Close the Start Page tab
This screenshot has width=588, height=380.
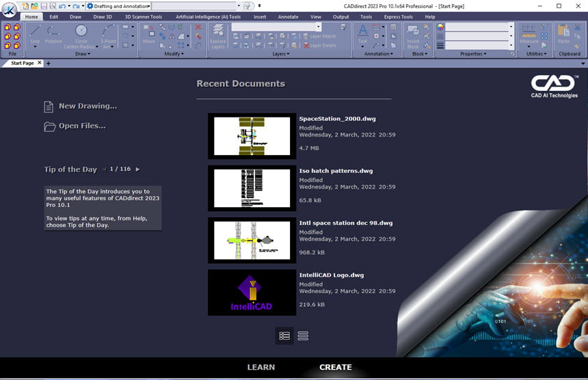click(40, 63)
